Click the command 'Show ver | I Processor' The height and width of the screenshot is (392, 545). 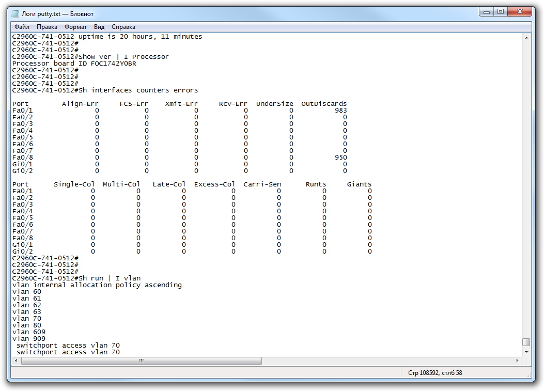123,57
